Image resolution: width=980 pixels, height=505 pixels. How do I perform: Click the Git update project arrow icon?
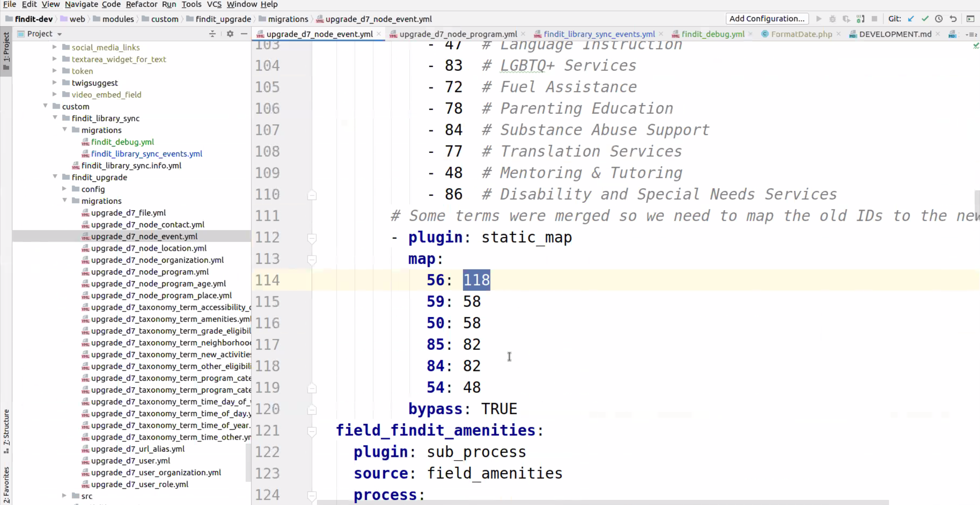(910, 19)
